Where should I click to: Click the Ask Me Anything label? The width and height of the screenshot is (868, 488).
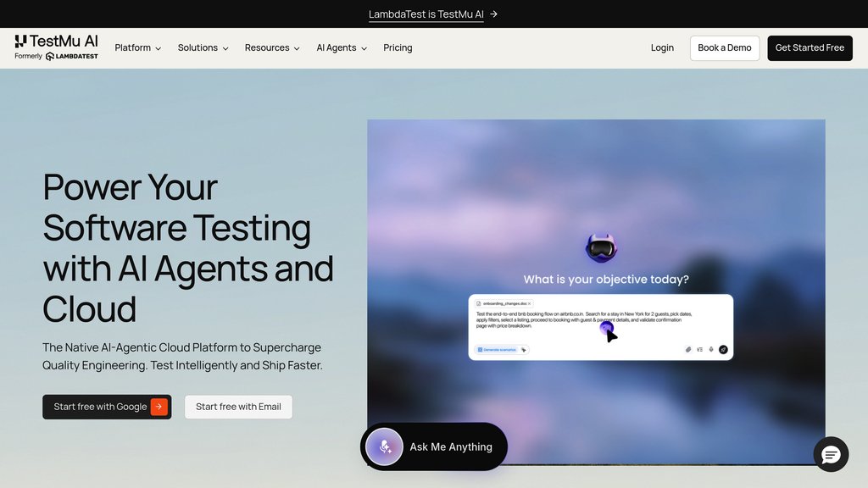(x=451, y=446)
